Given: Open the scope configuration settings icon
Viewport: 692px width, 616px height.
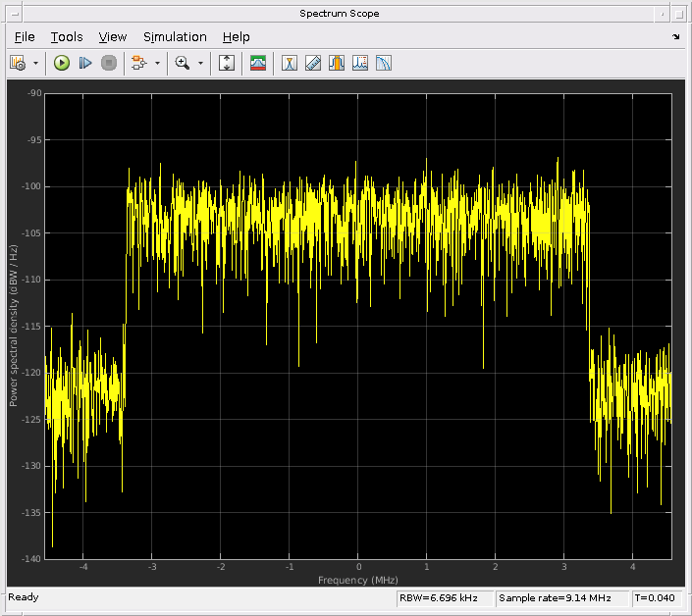Looking at the screenshot, I should pyautogui.click(x=18, y=63).
